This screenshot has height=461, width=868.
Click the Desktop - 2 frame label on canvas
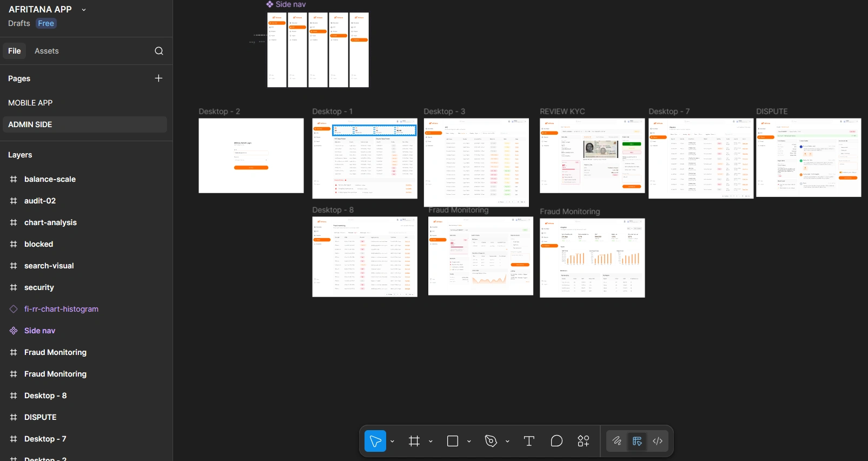219,111
